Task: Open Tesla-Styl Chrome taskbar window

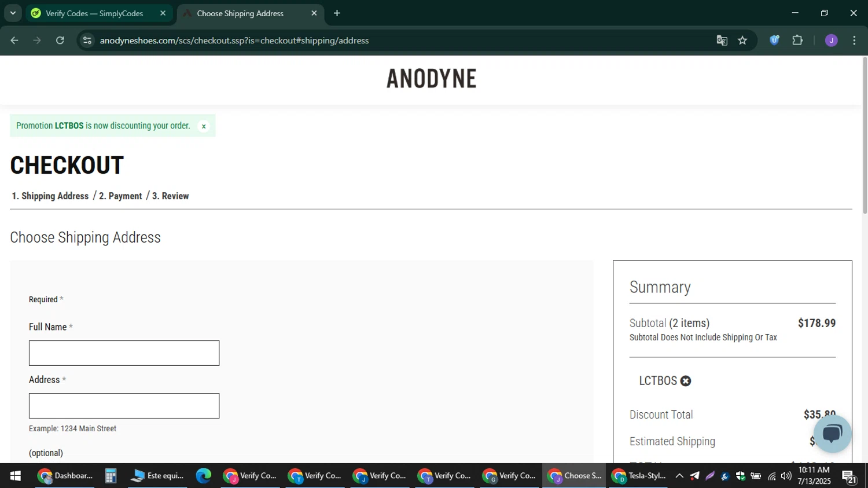Action: 639,476
